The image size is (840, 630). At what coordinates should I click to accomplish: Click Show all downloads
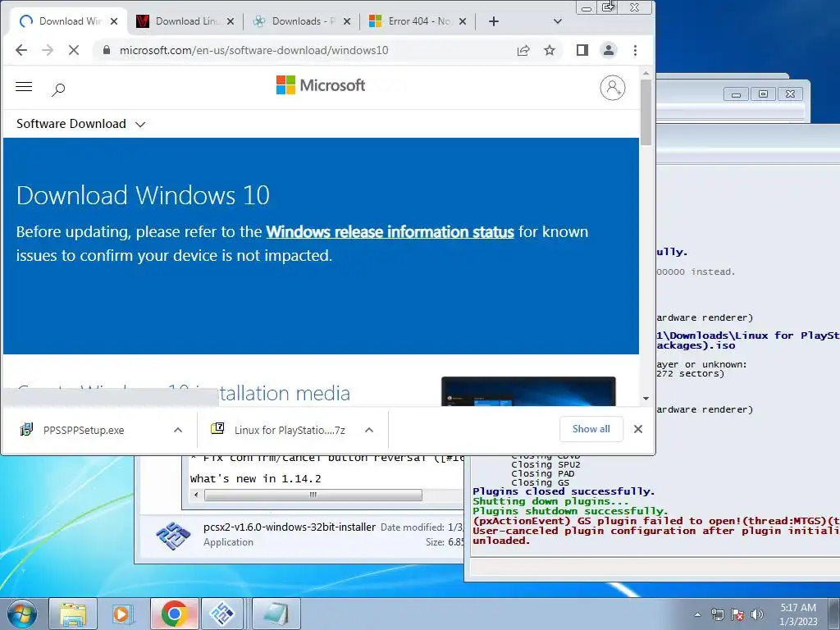point(591,429)
